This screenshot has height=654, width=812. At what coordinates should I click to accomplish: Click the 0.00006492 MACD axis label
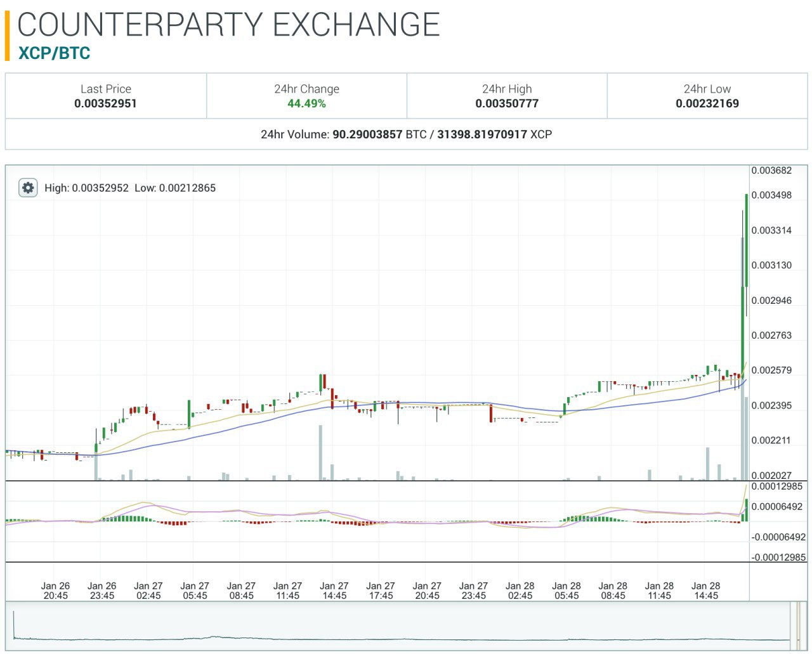click(x=777, y=507)
